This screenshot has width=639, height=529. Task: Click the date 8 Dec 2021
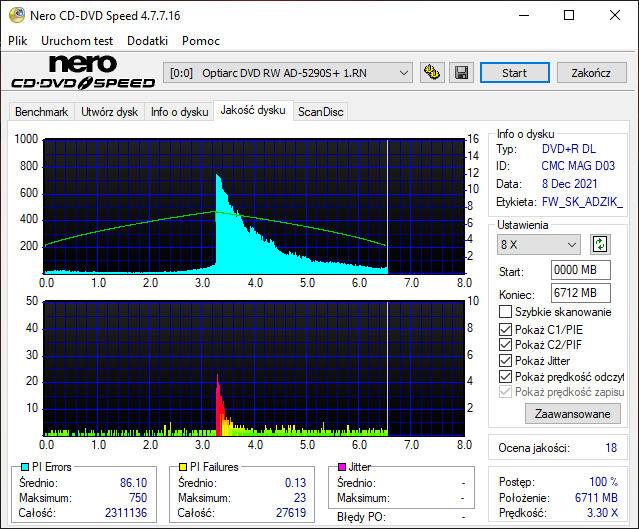[x=569, y=184]
